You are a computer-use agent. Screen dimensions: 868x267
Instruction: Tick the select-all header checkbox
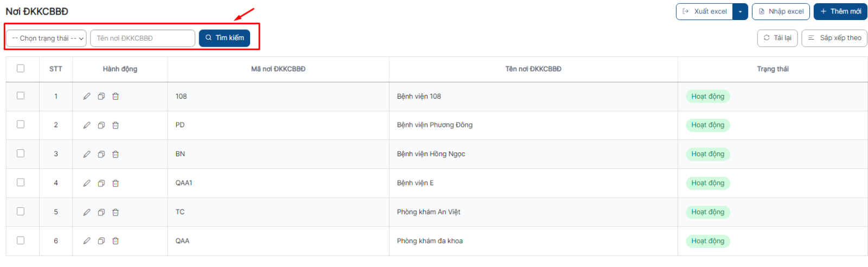point(21,68)
